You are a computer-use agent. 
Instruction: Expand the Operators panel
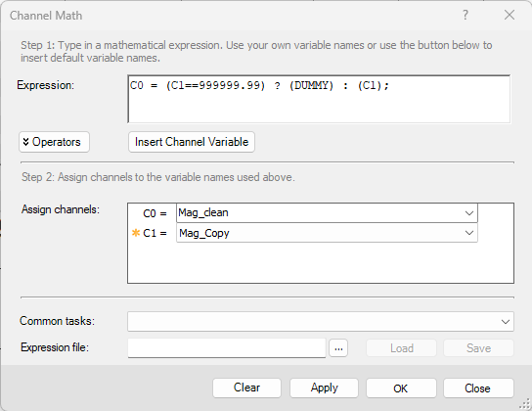[x=55, y=142]
